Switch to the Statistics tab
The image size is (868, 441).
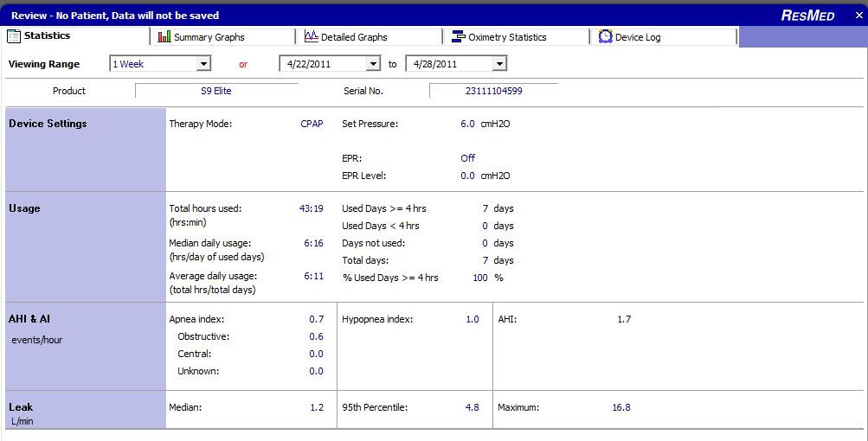[75, 36]
